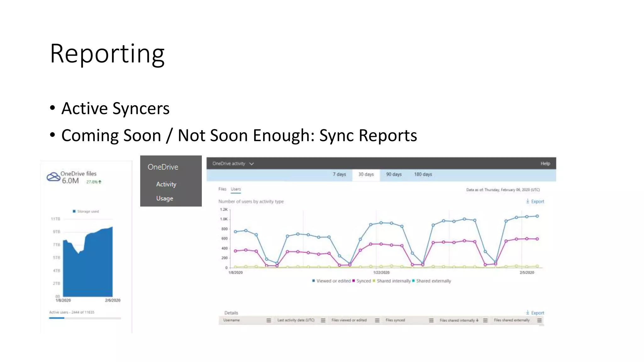
Task: Click the Data as of Thursday date text
Action: 503,190
